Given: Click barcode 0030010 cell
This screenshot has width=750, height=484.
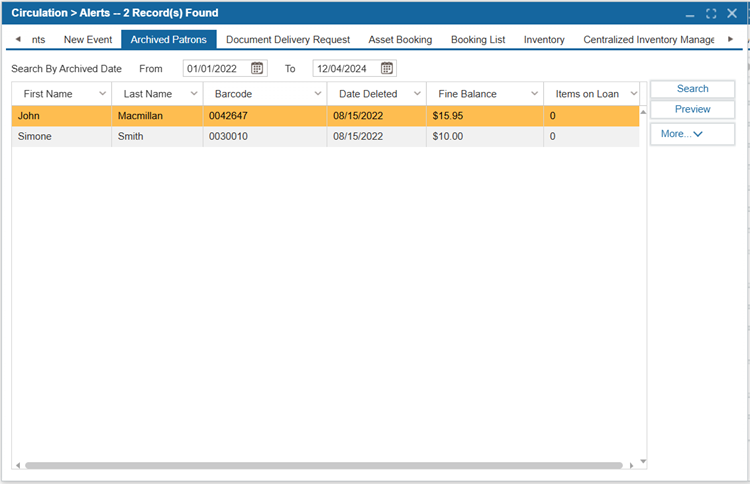Looking at the screenshot, I should [x=265, y=136].
